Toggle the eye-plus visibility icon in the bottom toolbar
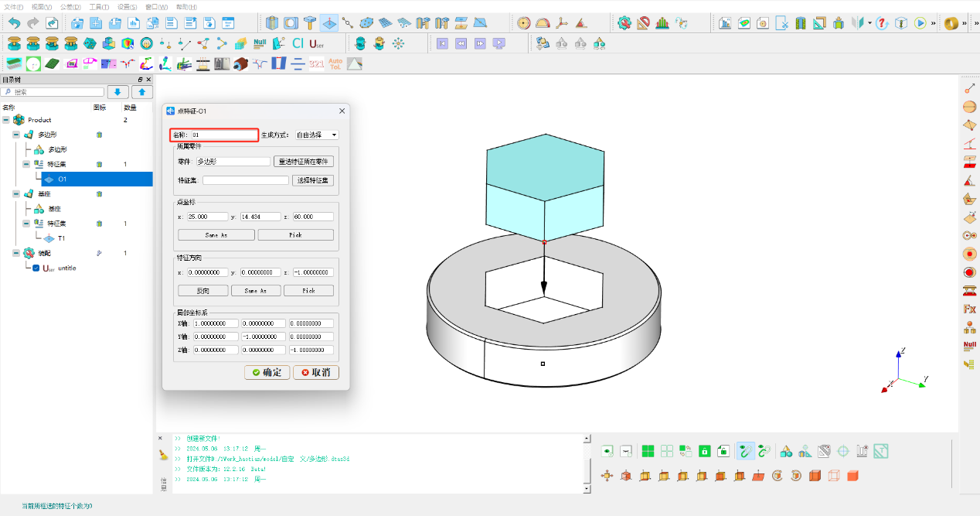 pyautogui.click(x=607, y=450)
